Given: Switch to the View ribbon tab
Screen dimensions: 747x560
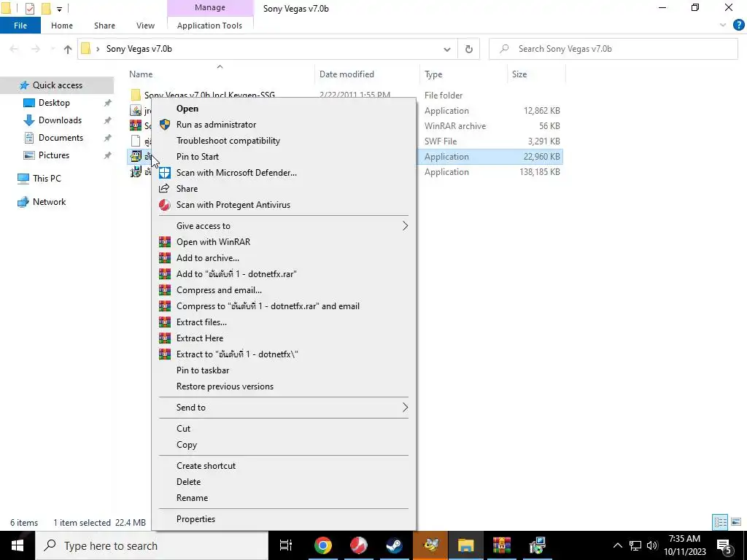Looking at the screenshot, I should 145,26.
